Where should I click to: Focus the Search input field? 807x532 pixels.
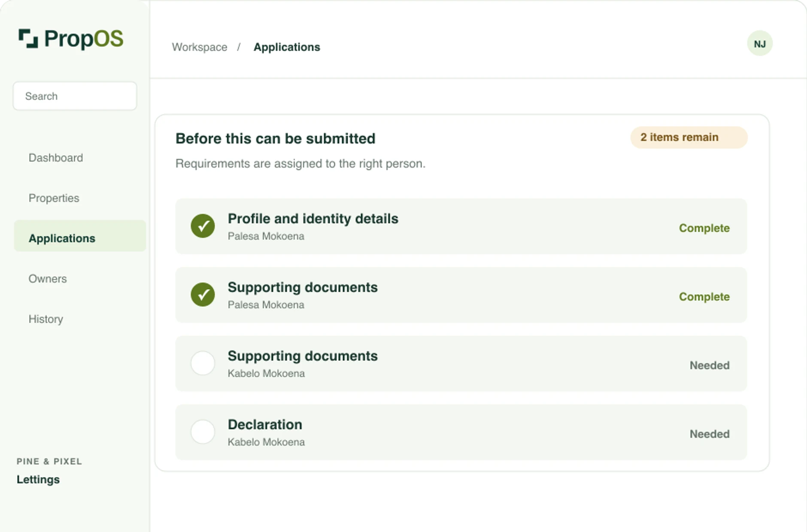[75, 96]
